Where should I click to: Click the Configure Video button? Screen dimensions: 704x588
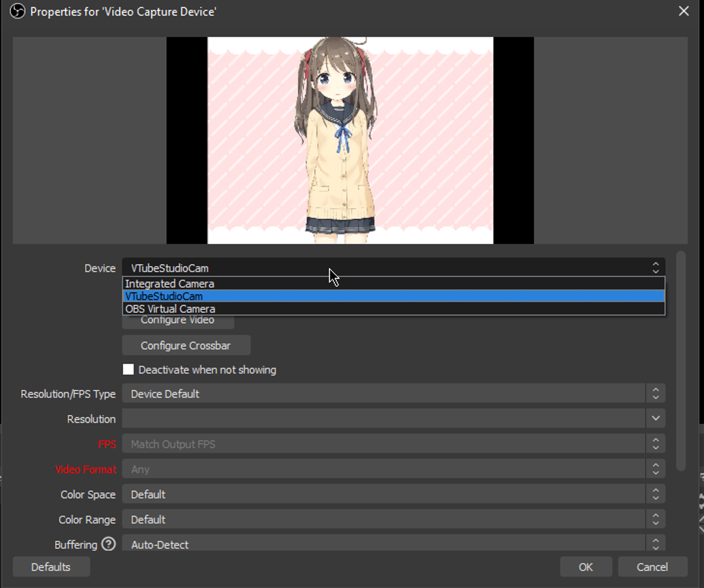[178, 321]
